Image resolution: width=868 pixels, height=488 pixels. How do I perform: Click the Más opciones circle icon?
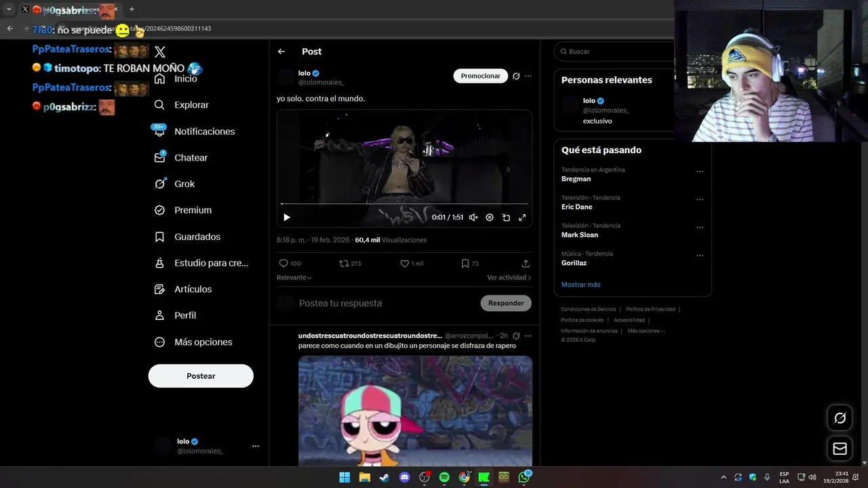159,342
